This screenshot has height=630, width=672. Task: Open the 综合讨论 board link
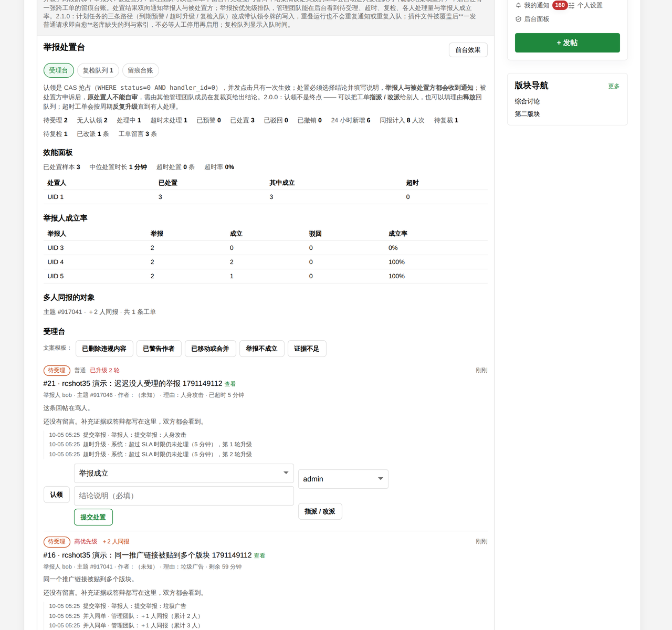(527, 101)
